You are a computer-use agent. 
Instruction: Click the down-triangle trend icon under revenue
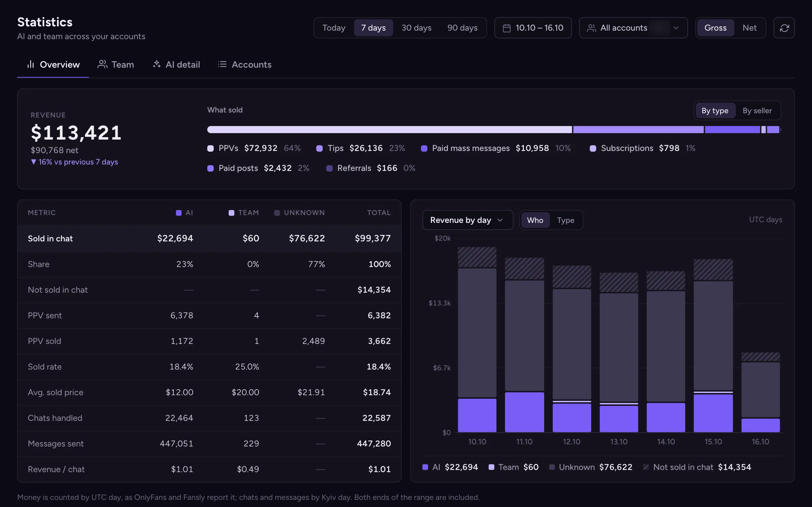(x=33, y=162)
